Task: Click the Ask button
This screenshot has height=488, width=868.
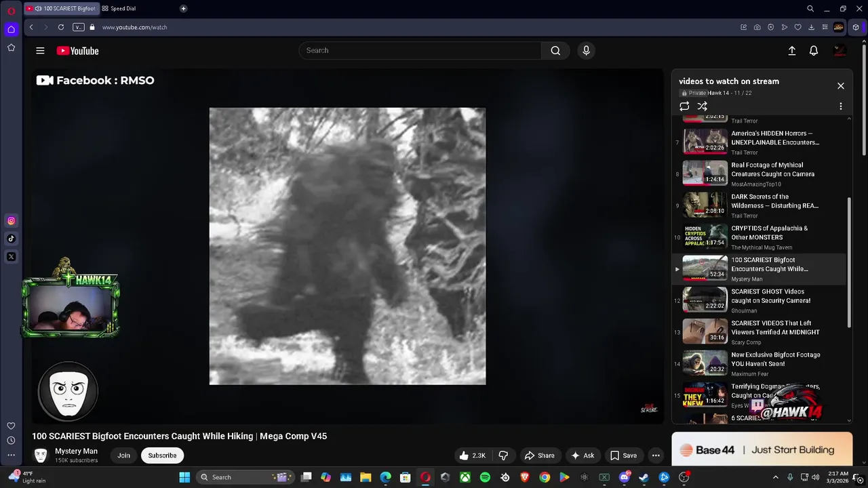Action: pos(583,455)
